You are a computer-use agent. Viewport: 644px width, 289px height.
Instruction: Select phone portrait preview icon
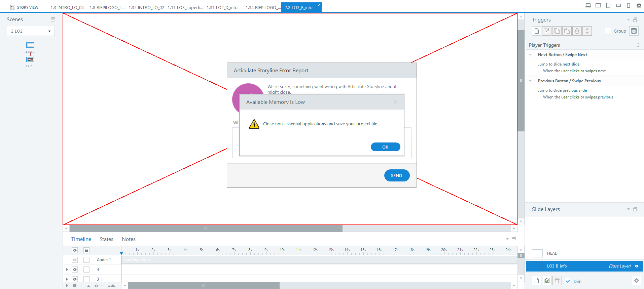point(629,5)
